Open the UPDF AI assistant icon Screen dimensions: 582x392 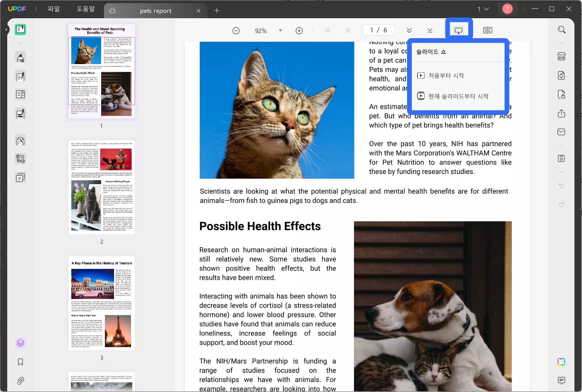(562, 362)
